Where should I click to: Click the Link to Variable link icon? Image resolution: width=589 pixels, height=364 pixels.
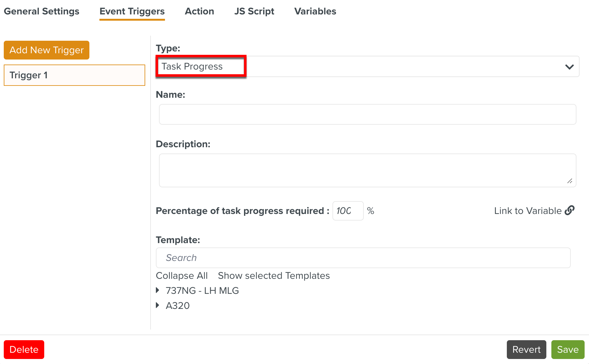pos(570,211)
